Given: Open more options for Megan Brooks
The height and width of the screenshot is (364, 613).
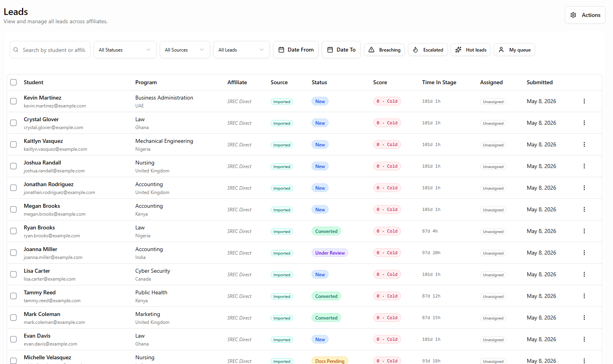Looking at the screenshot, I should click(x=584, y=209).
